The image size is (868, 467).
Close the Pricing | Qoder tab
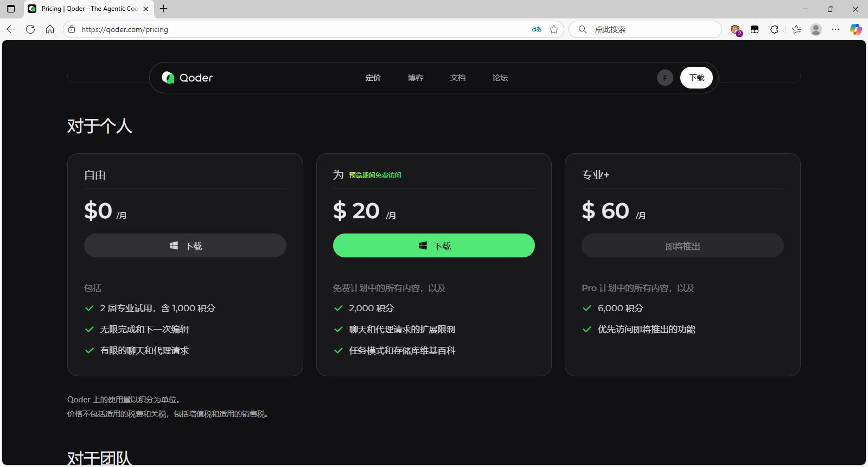(x=145, y=9)
